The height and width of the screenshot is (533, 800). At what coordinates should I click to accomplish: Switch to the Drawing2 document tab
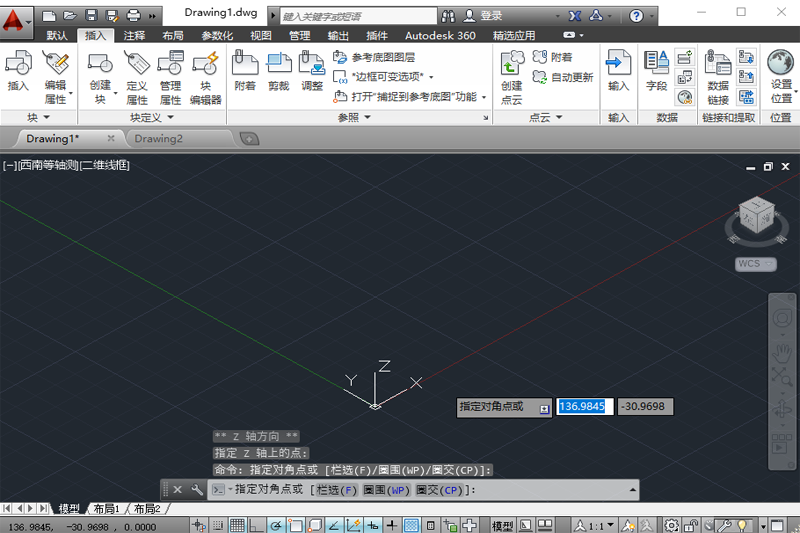click(x=158, y=139)
